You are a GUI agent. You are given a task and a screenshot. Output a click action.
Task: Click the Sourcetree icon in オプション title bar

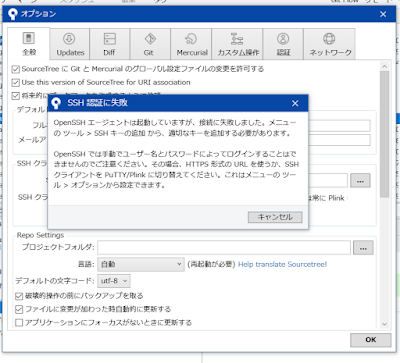[13, 14]
